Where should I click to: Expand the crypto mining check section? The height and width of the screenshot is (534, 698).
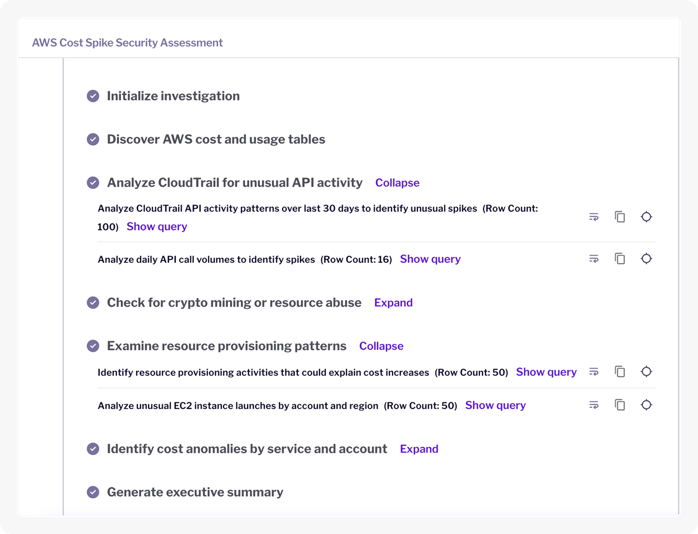393,303
